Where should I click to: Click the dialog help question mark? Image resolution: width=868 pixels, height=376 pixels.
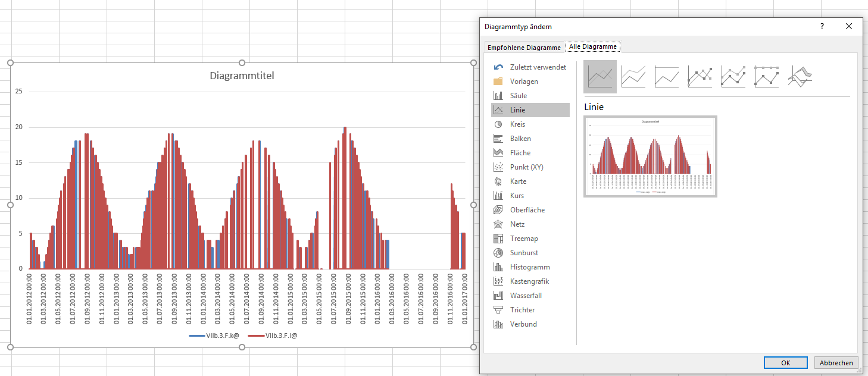click(822, 26)
